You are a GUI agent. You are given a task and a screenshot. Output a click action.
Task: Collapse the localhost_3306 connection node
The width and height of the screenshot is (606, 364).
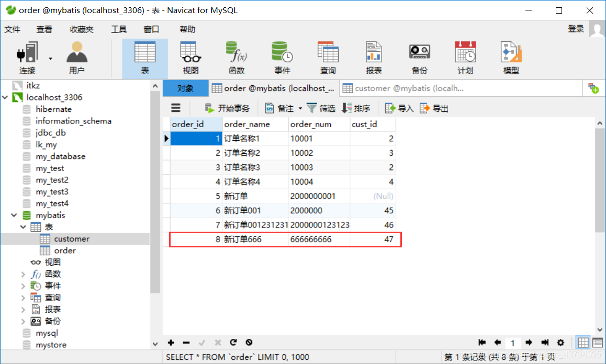[x=5, y=97]
